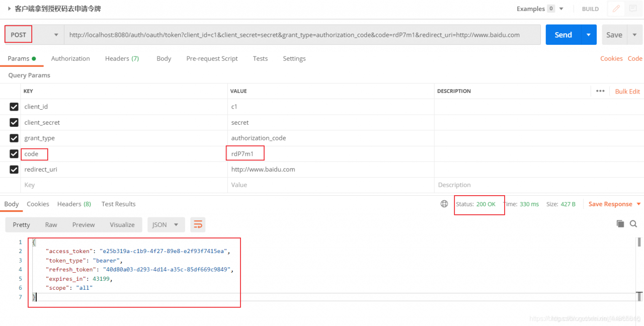Screen dimensions: 644x326
Task: Open the Cookies link at right
Action: [x=611, y=58]
